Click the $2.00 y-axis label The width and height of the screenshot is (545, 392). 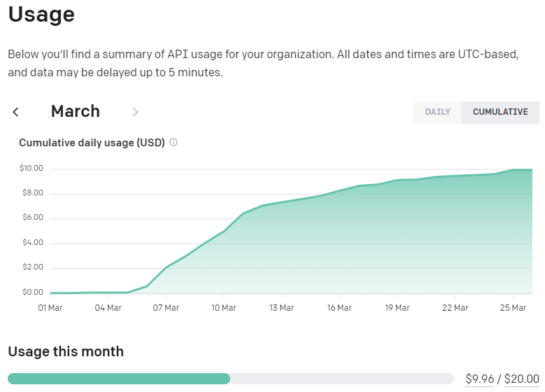click(x=33, y=267)
